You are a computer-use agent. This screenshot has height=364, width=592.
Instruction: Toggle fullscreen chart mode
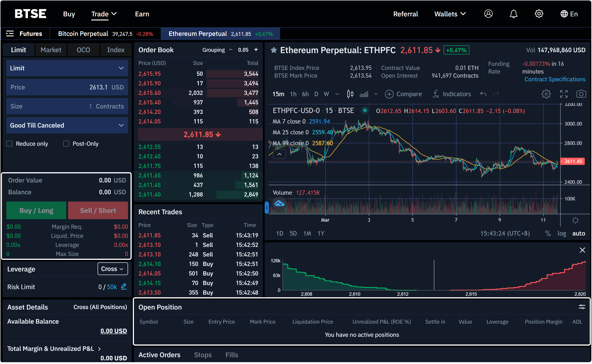564,94
